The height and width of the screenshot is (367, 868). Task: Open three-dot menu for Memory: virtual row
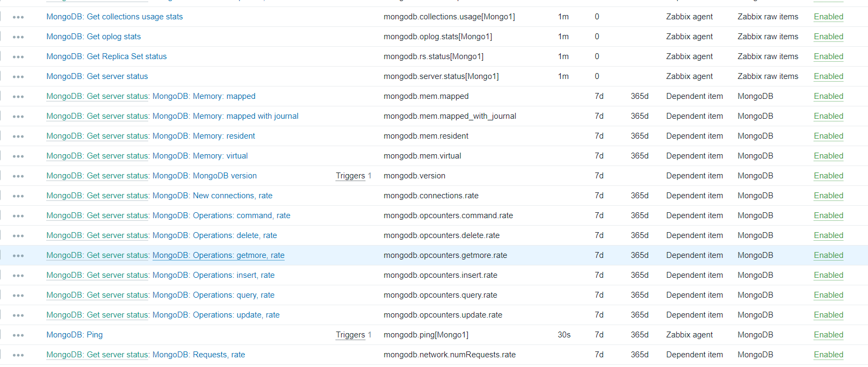click(18, 156)
